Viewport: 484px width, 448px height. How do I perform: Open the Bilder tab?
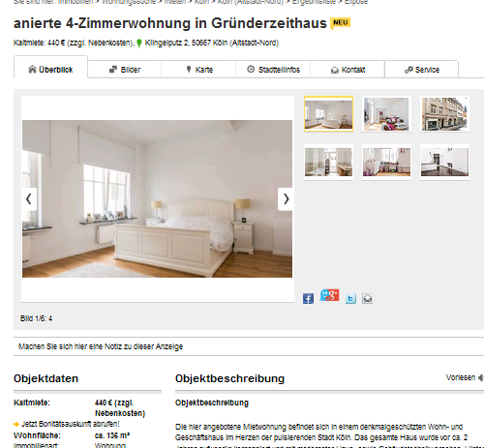click(x=125, y=70)
